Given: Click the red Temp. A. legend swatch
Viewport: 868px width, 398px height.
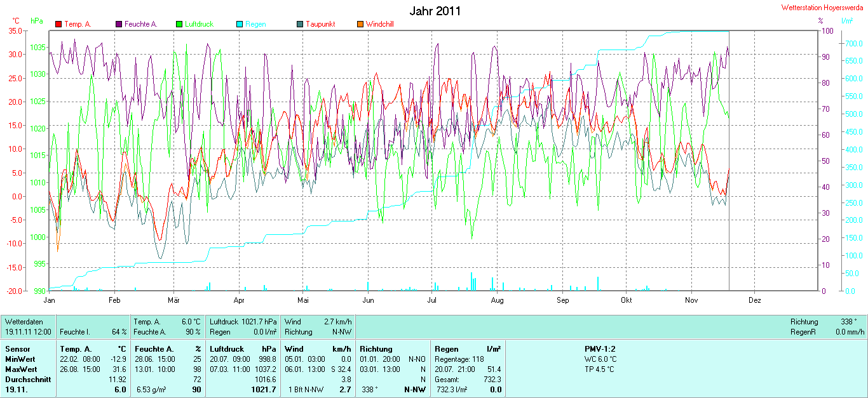Looking at the screenshot, I should [x=58, y=24].
